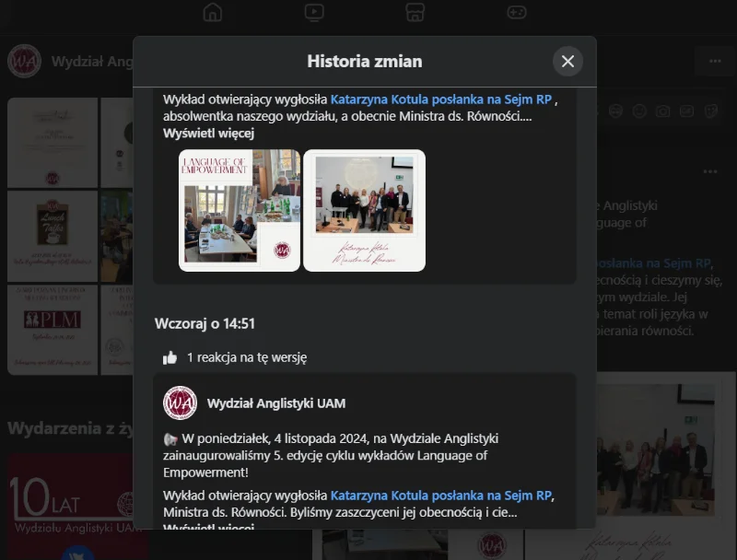Click Wydział Anglistyki UAM avatar in dialog
Screen dimensions: 737x560
point(180,403)
